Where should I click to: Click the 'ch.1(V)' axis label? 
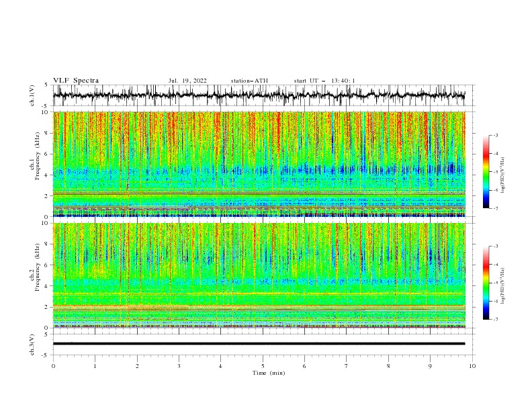(x=32, y=95)
